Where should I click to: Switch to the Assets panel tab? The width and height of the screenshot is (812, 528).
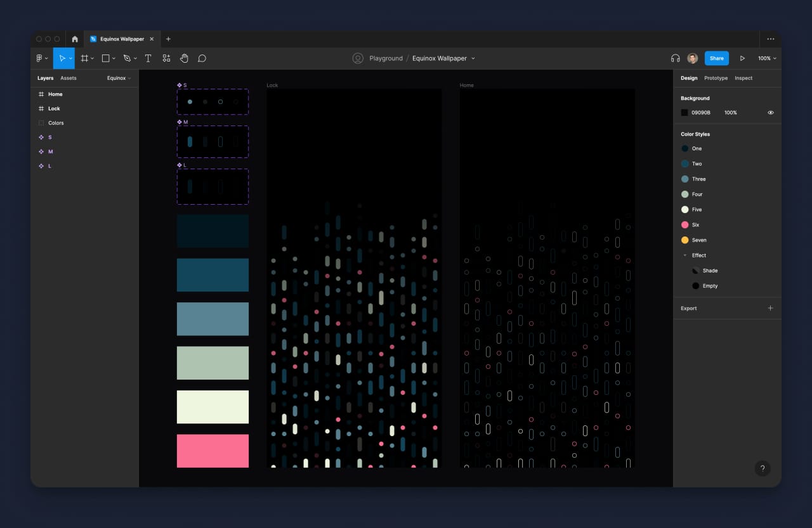tap(69, 78)
